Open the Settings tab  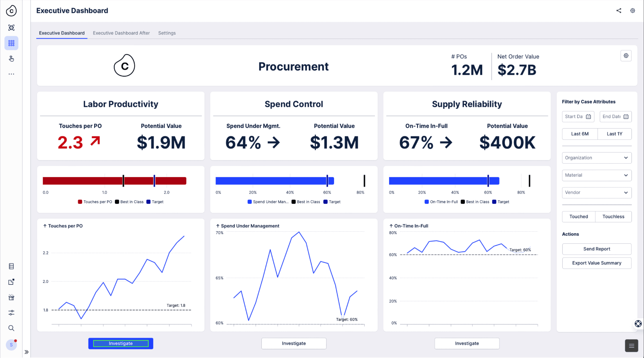tap(167, 33)
